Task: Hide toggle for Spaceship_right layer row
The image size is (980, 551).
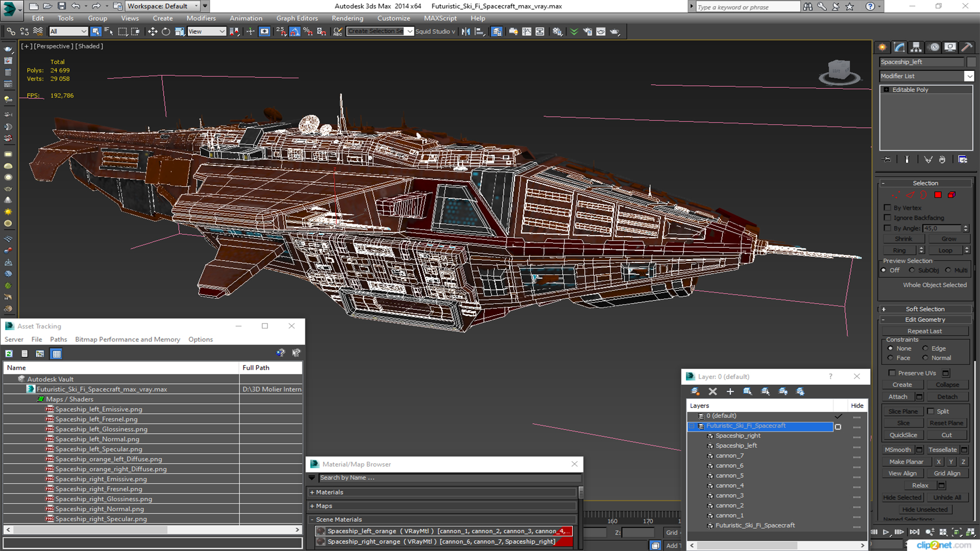Action: (x=856, y=436)
